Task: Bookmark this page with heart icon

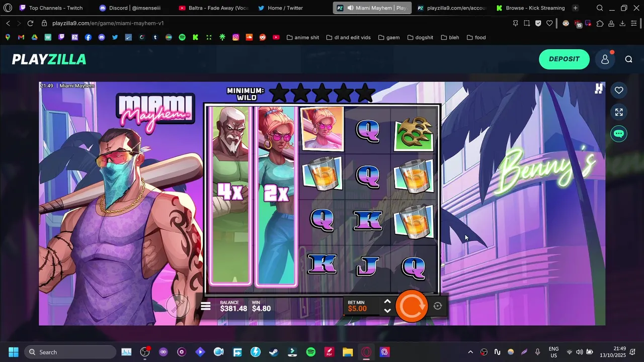Action: click(x=549, y=23)
